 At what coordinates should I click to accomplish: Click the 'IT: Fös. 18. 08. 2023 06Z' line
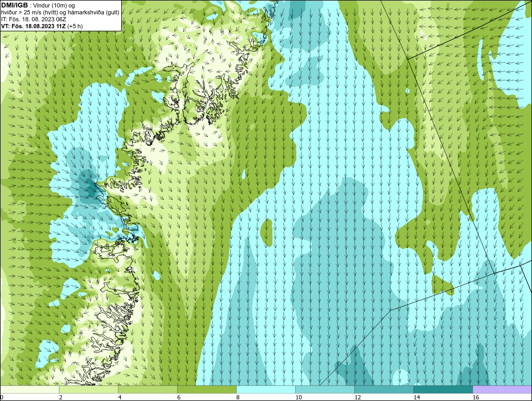tap(34, 19)
